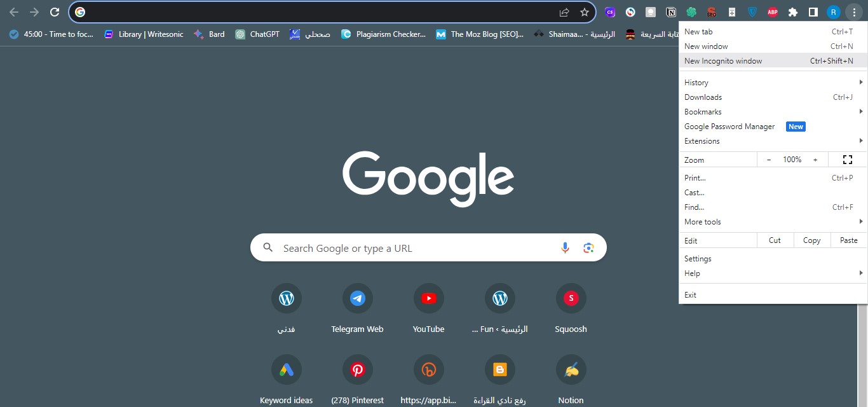This screenshot has height=407, width=868.
Task: Open the Keyword ideas shortcut
Action: 287,380
